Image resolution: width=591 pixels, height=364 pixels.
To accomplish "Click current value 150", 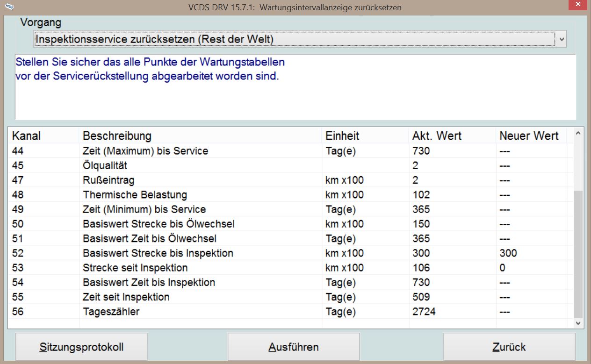I will coord(421,224).
